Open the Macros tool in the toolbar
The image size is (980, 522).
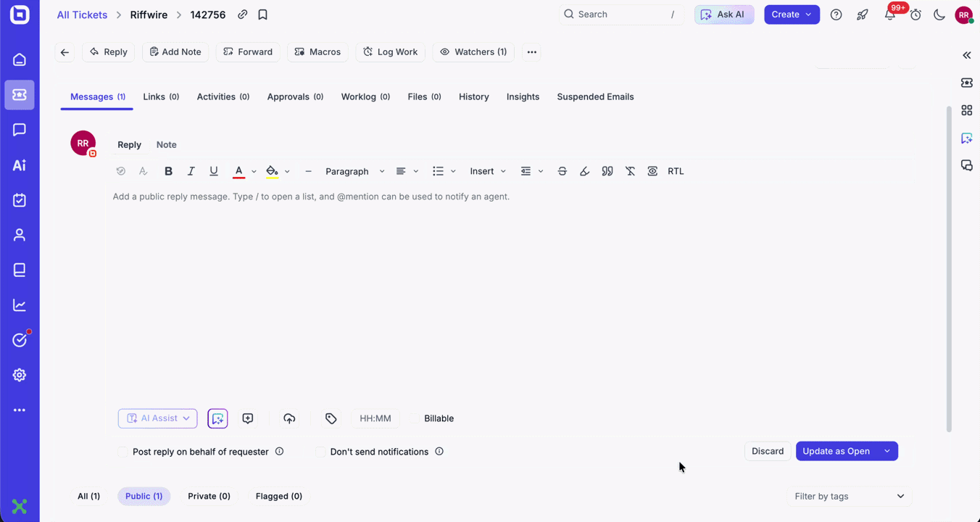(x=317, y=51)
